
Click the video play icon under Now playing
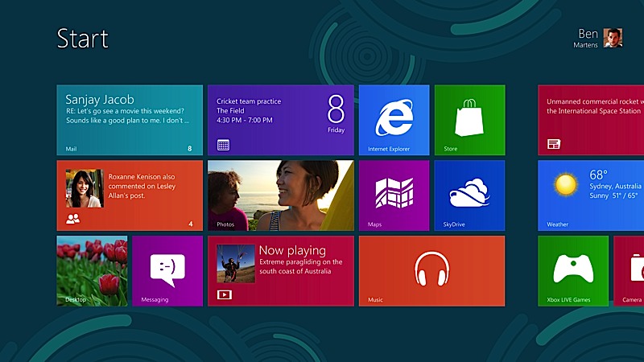[225, 294]
